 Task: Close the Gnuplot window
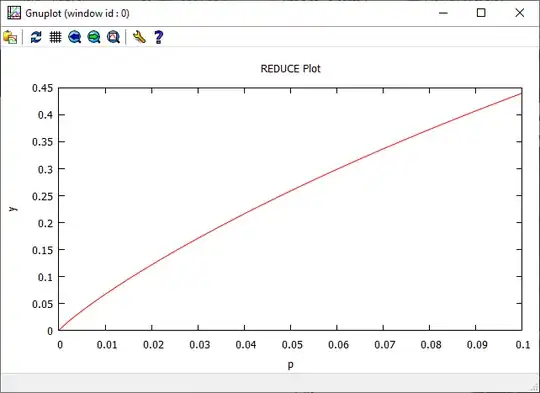[520, 13]
